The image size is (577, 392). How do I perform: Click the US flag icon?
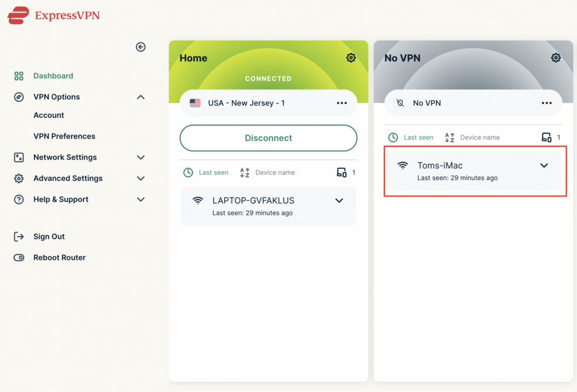coord(195,103)
